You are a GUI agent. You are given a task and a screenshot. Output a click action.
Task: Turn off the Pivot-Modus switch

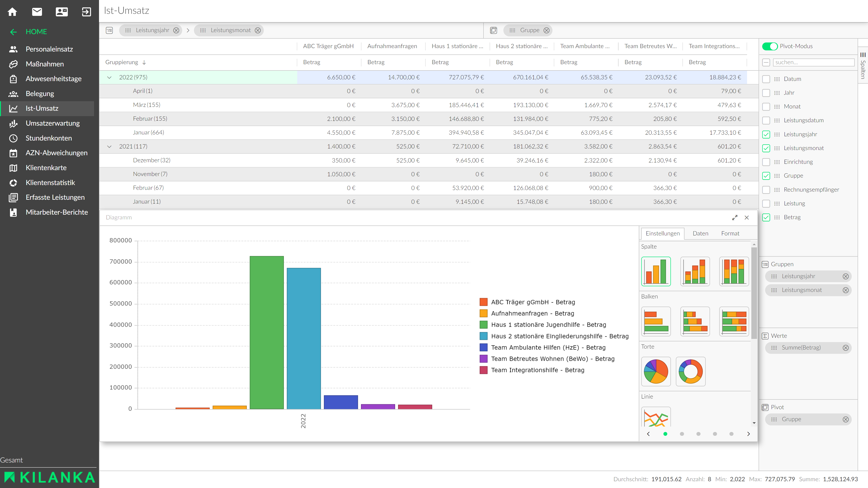[770, 46]
